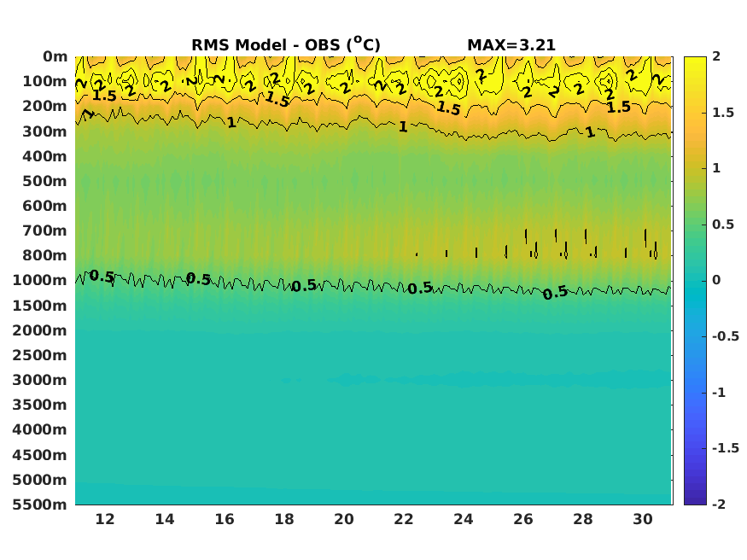
Task: Click the "4500m" depth axis label
Action: tap(40, 455)
